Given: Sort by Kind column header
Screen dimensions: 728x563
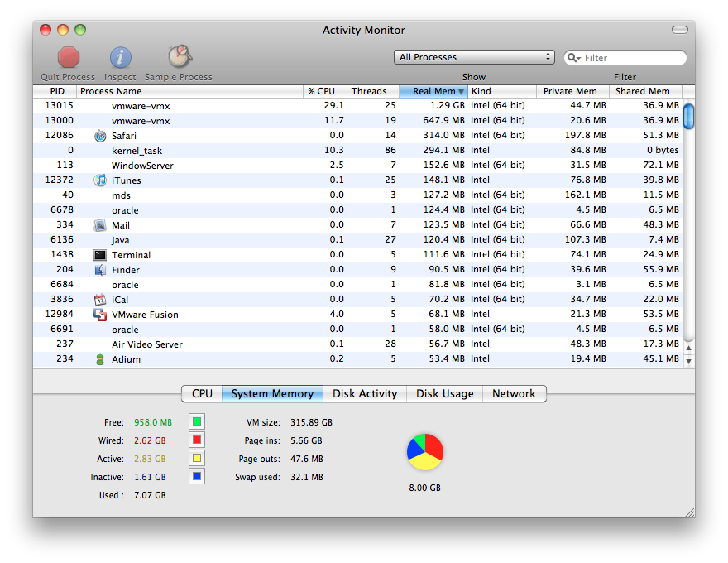Looking at the screenshot, I should [x=502, y=91].
